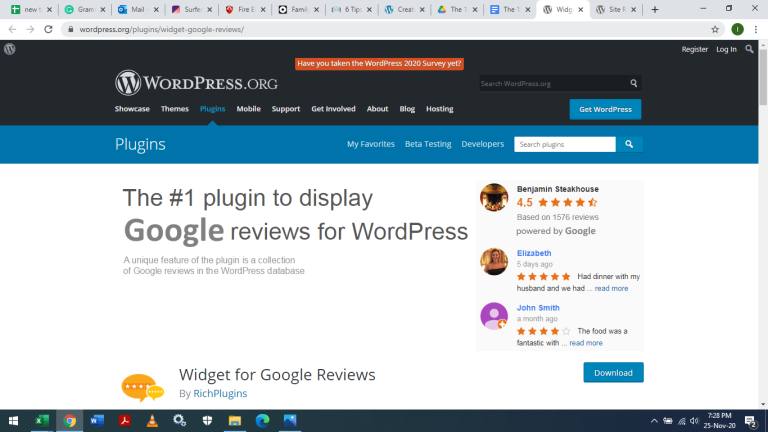Image resolution: width=768 pixels, height=432 pixels.
Task: Open Adobe Acrobat from taskbar
Action: [x=124, y=421]
